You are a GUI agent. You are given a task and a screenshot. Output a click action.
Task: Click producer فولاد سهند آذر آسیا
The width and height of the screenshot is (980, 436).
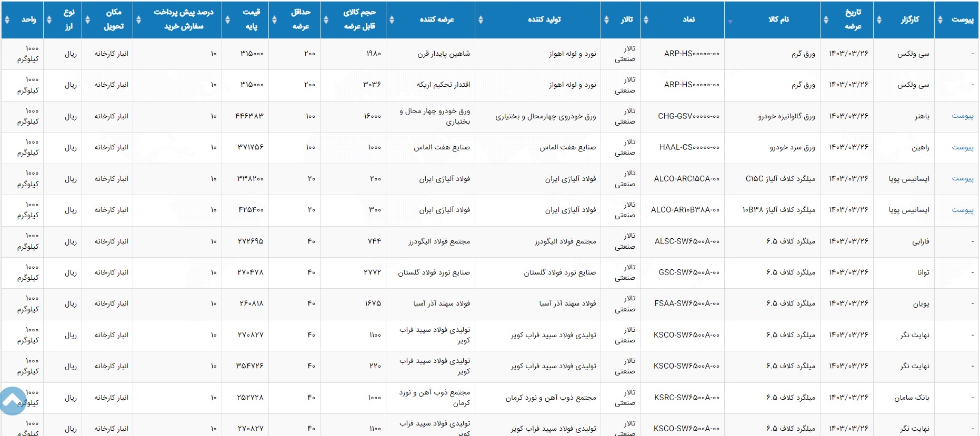pos(567,303)
